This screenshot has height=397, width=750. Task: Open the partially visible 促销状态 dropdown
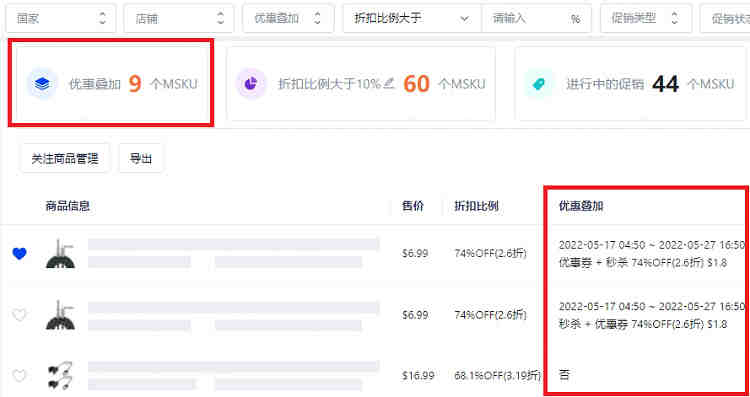pos(725,19)
